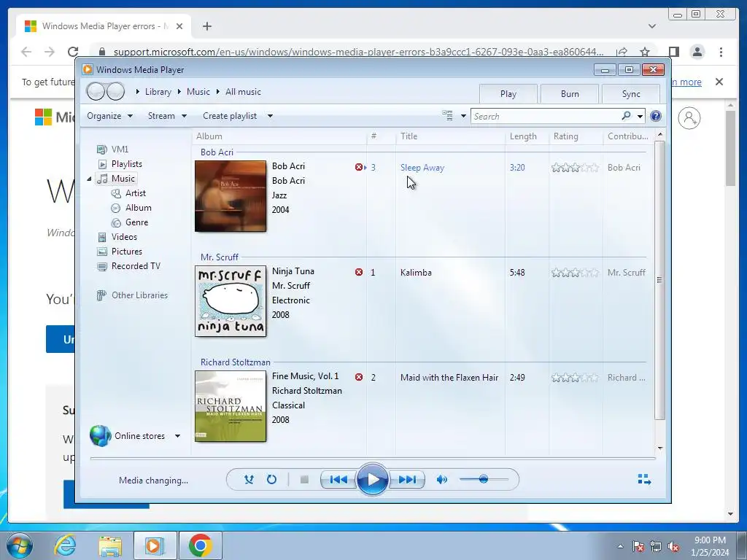This screenshot has height=560, width=747.
Task: Select Music in the navigation pane
Action: pyautogui.click(x=117, y=179)
